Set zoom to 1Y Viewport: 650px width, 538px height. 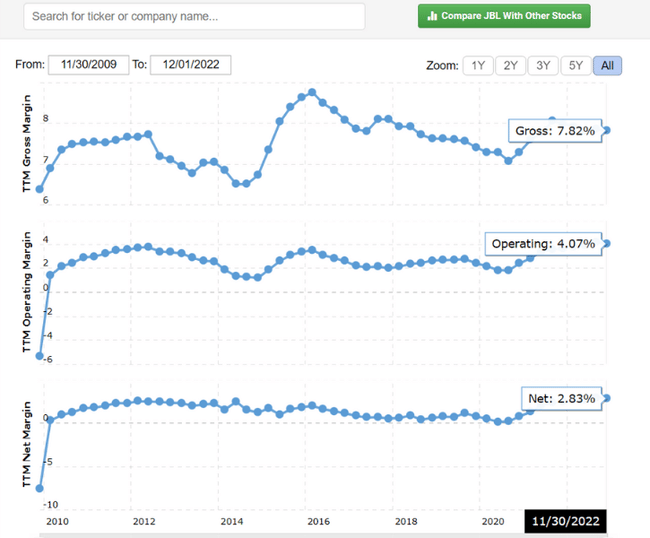477,65
